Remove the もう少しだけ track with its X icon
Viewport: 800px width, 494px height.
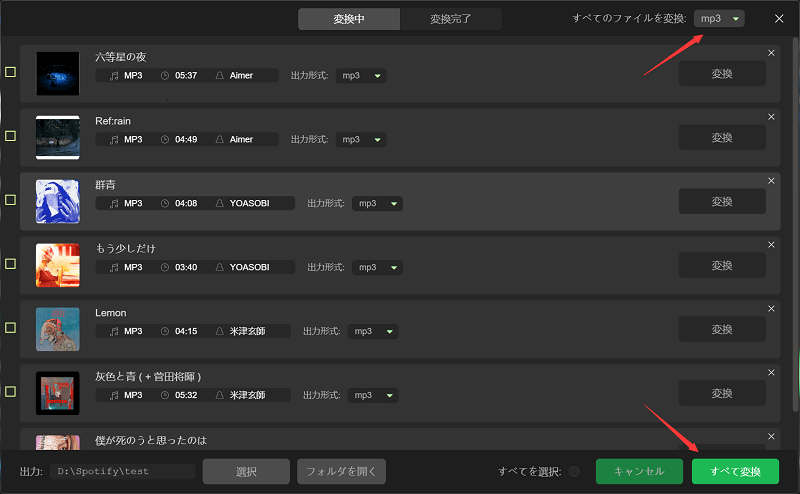771,245
